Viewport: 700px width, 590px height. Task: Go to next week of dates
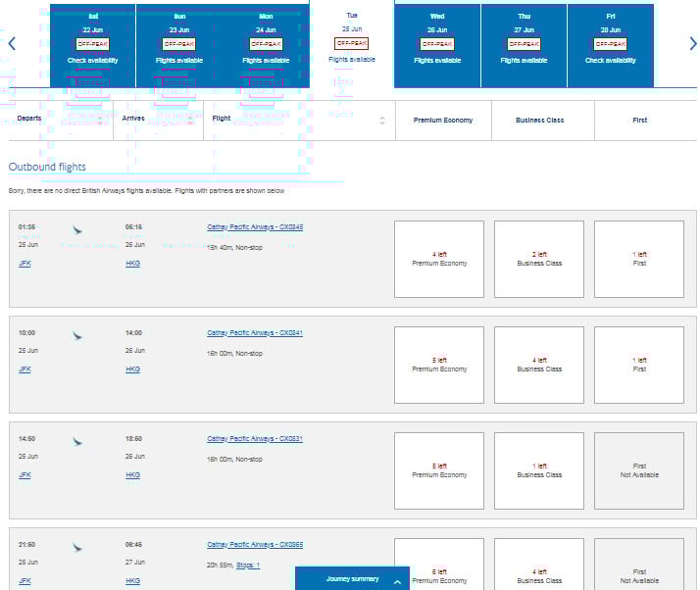click(692, 44)
